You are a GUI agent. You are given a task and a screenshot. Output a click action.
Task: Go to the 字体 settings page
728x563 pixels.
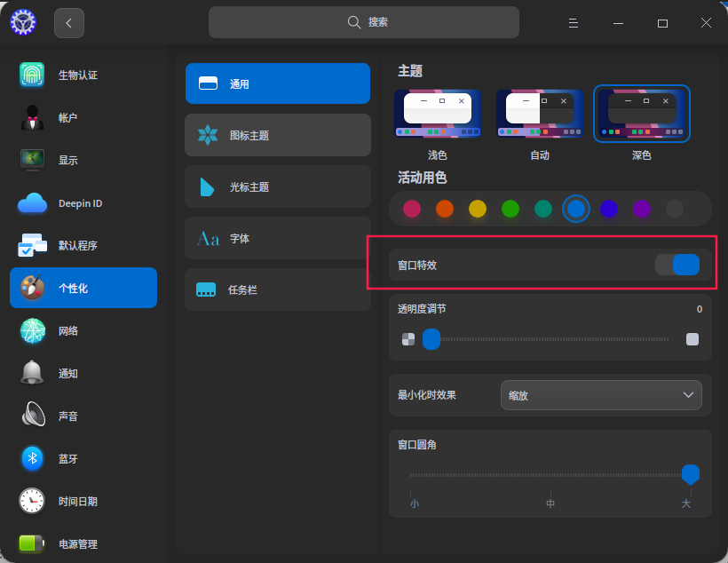[x=277, y=238]
